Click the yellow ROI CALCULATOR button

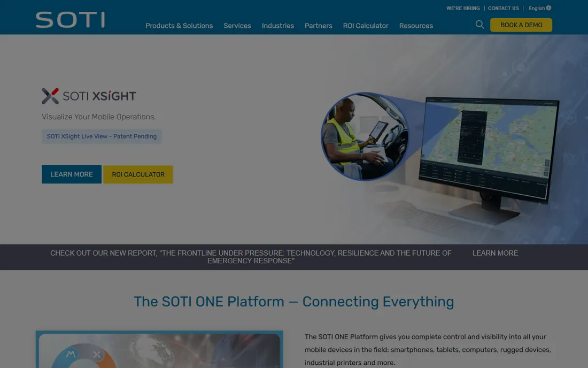click(x=138, y=174)
